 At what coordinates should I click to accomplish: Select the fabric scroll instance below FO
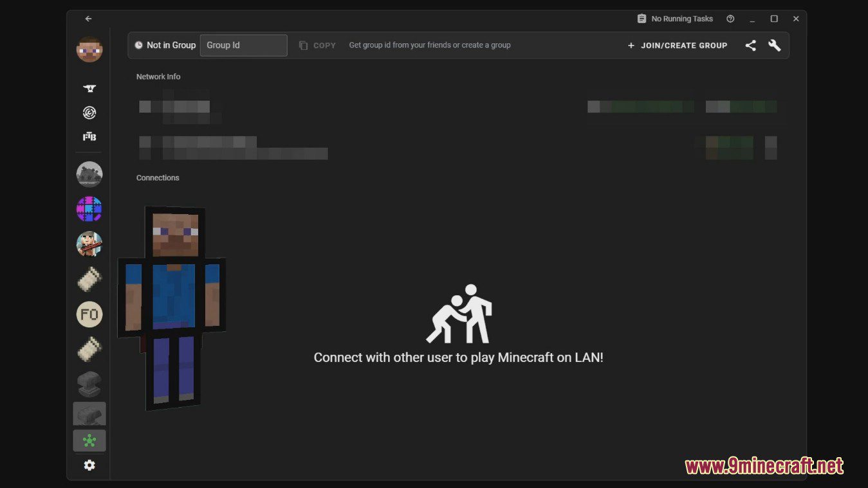coord(89,349)
